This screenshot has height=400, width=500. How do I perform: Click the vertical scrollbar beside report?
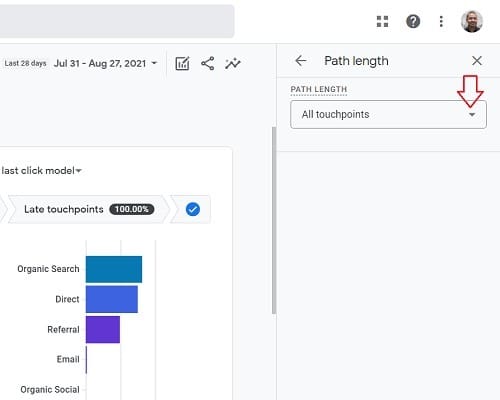[x=274, y=220]
